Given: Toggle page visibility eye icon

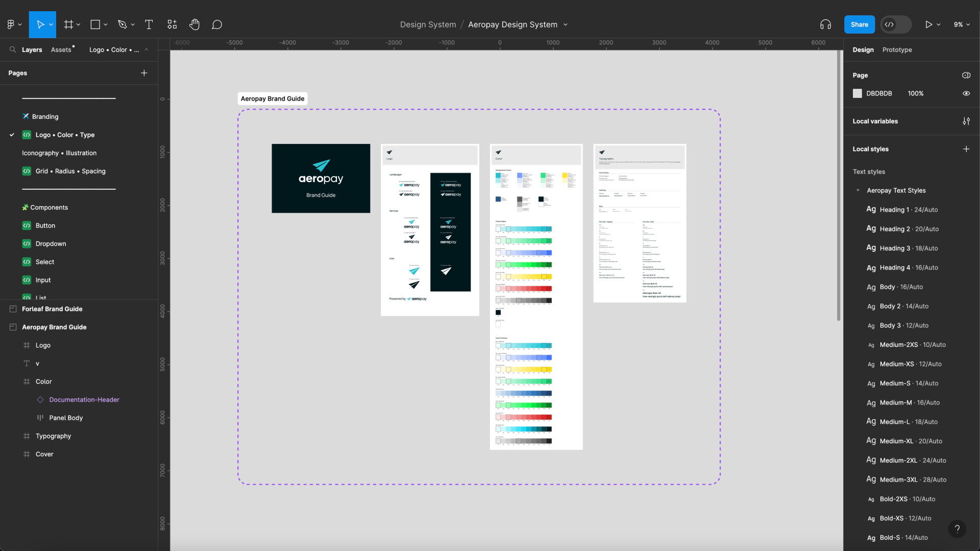Looking at the screenshot, I should (x=966, y=93).
